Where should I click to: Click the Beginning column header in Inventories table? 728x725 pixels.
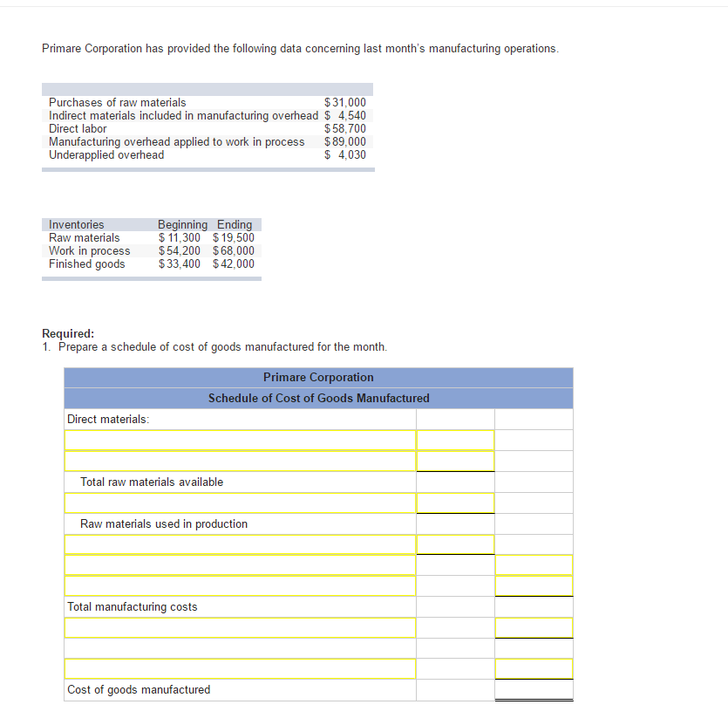182,224
